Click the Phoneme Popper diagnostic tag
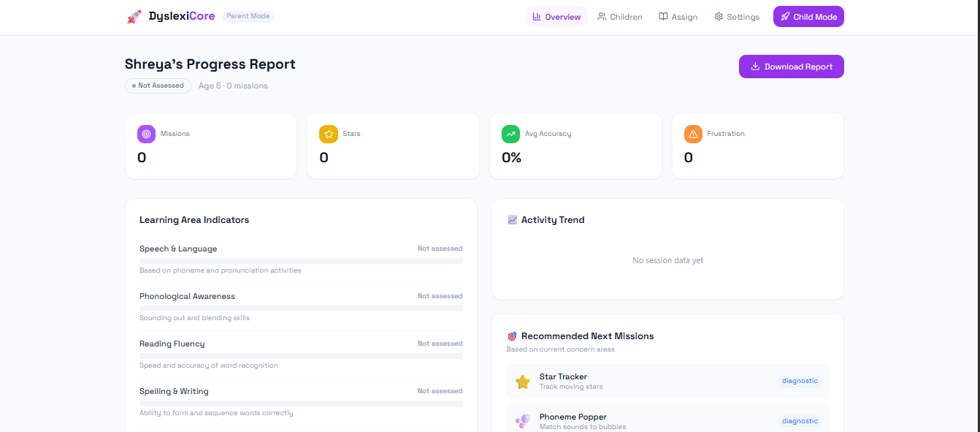The width and height of the screenshot is (980, 432). (x=800, y=421)
